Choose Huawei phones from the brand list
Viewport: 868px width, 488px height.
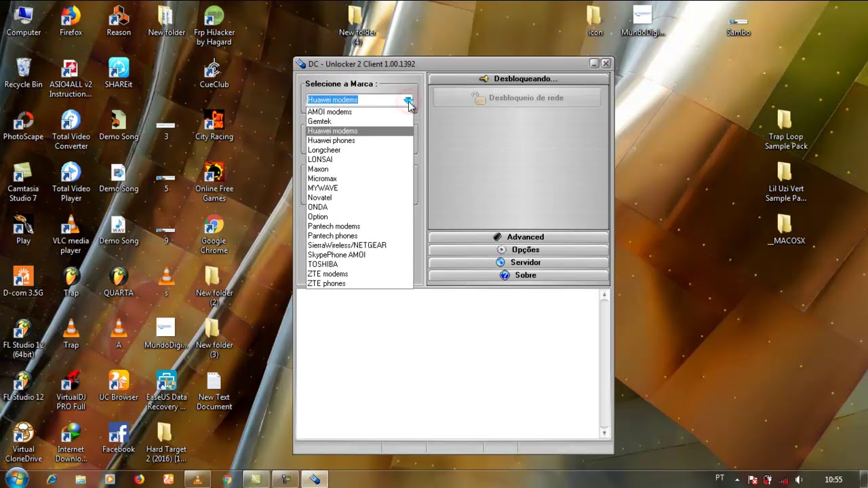359,140
